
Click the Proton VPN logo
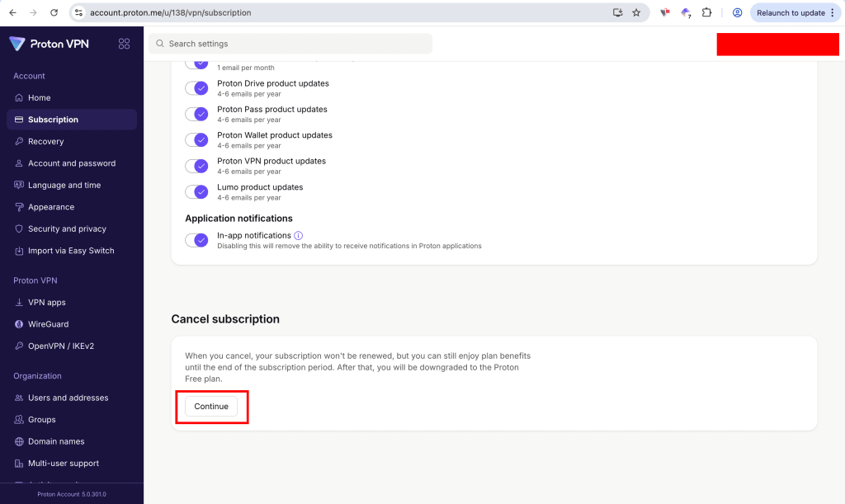point(49,44)
